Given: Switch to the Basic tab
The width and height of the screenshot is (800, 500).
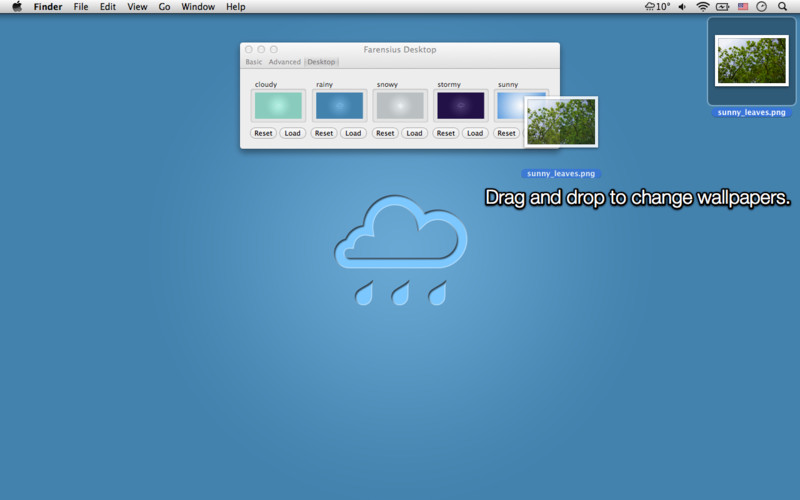Looking at the screenshot, I should pos(254,62).
